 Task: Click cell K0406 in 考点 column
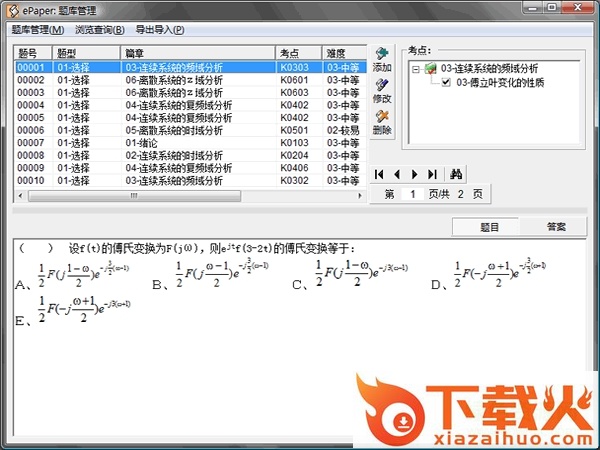coord(294,168)
